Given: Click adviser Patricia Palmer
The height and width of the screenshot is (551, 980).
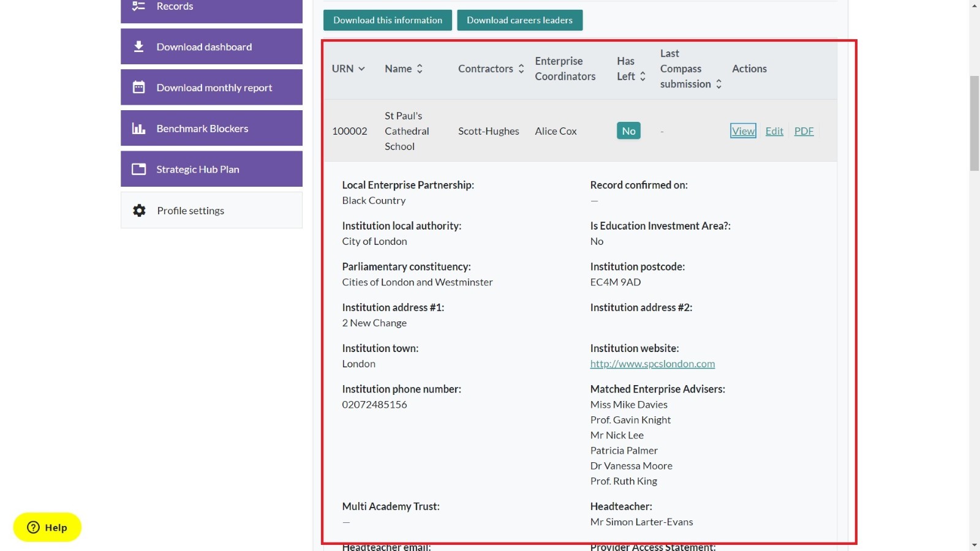Looking at the screenshot, I should coord(624,451).
